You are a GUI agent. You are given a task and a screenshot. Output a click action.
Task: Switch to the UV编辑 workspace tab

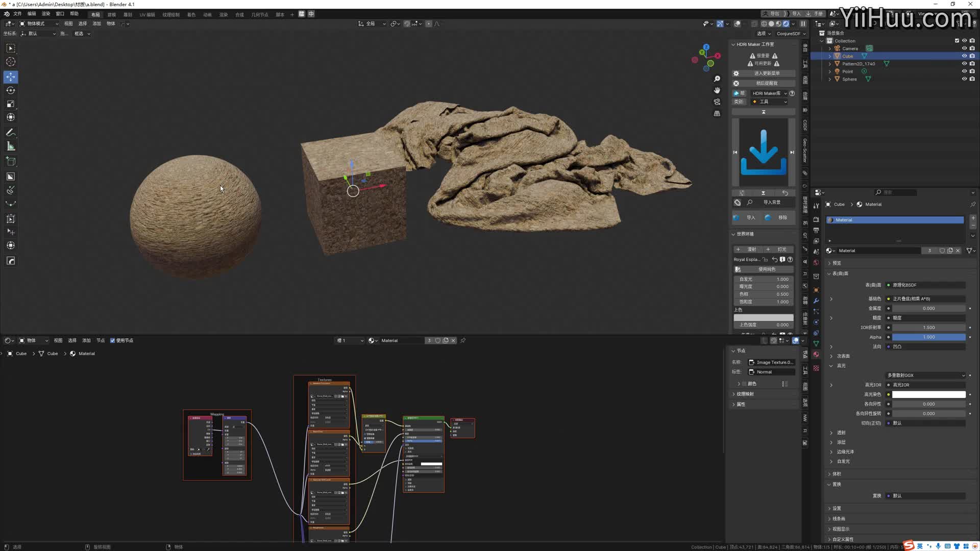click(146, 14)
